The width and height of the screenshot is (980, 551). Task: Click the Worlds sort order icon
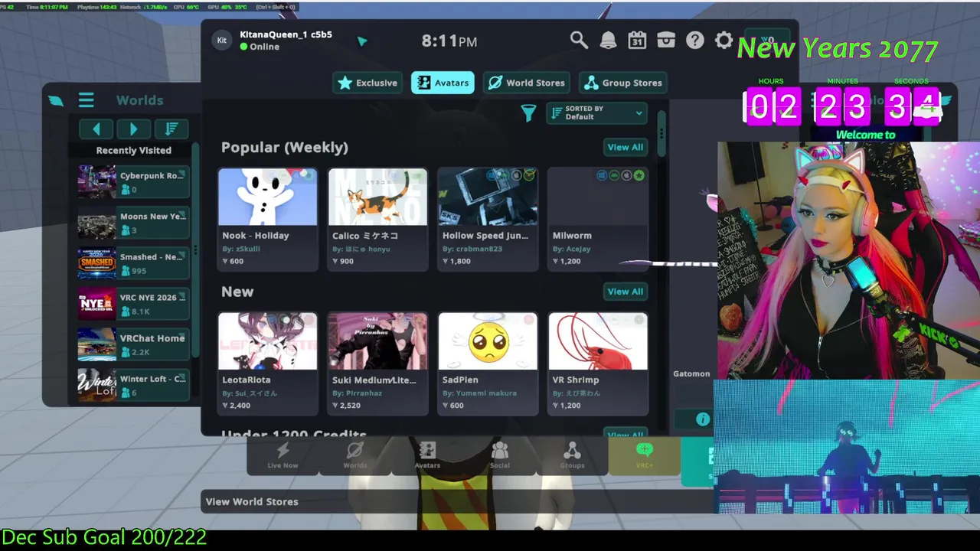click(x=171, y=129)
